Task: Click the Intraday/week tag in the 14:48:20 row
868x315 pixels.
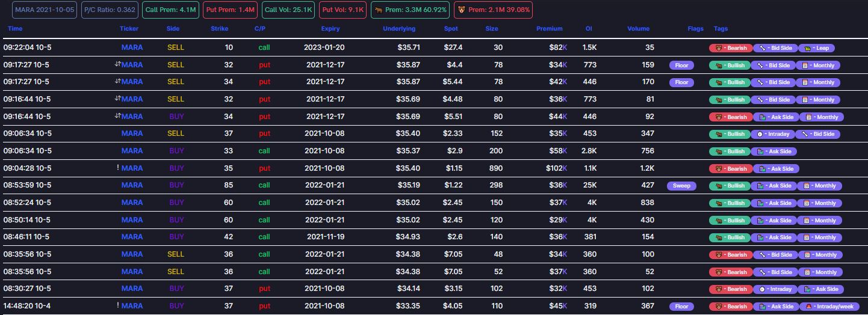Action: pos(828,307)
